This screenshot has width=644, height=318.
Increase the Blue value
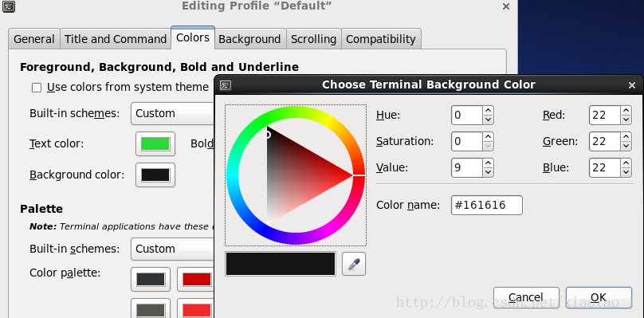pos(626,163)
